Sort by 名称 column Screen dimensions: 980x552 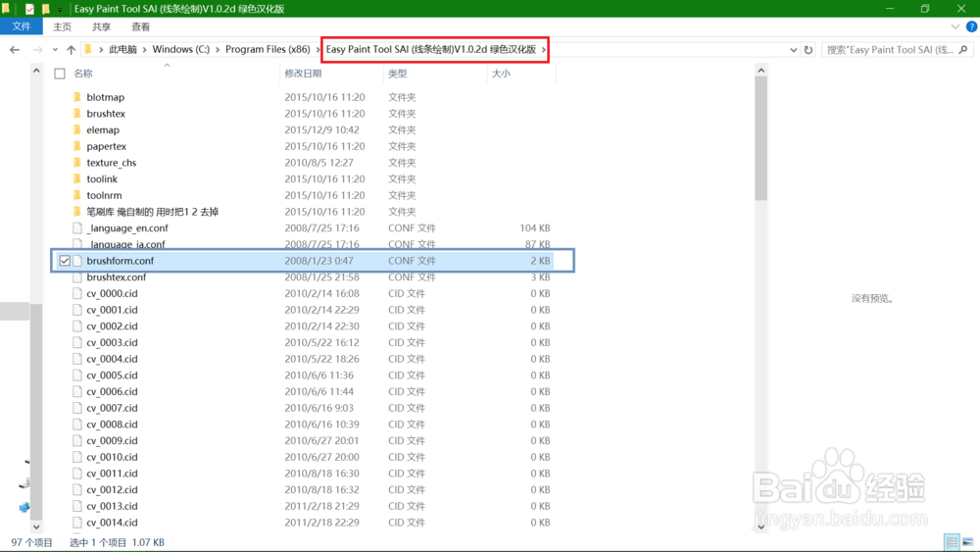tap(83, 74)
